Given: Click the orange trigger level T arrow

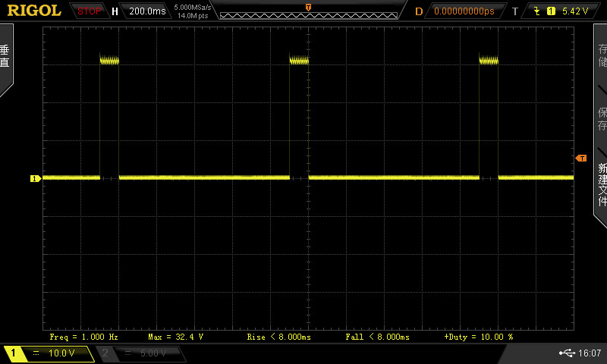Looking at the screenshot, I should (x=581, y=158).
